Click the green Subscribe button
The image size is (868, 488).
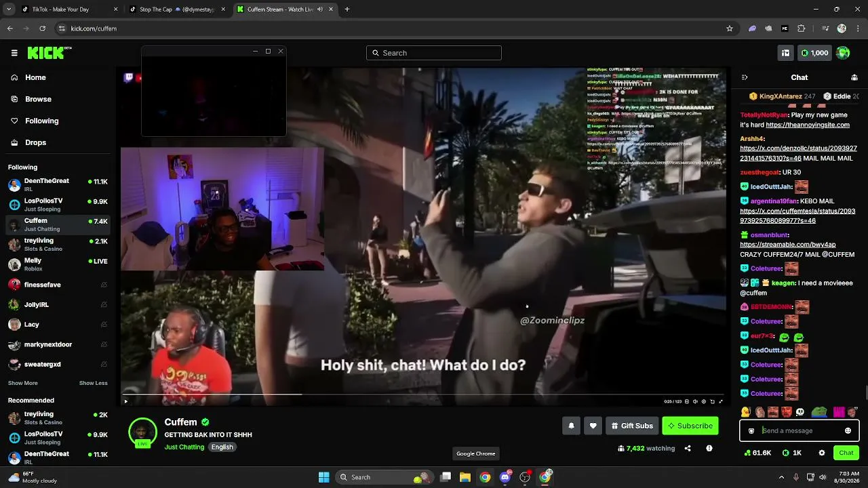[x=690, y=426]
